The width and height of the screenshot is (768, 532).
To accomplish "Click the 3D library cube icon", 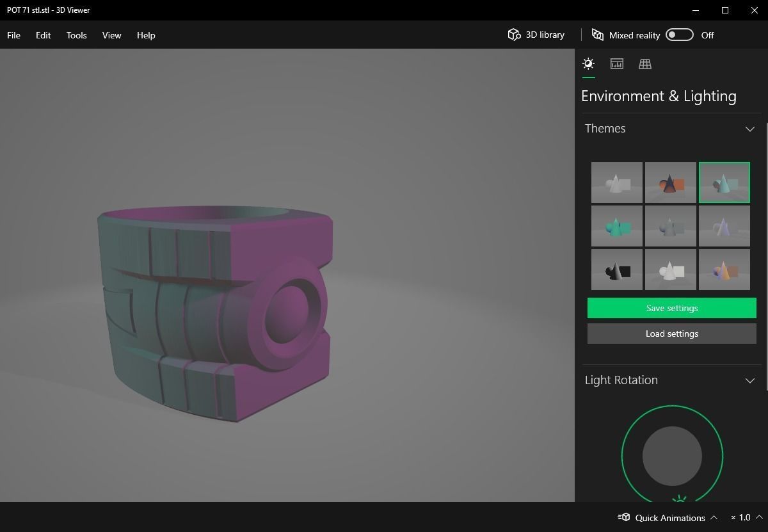I will 514,35.
